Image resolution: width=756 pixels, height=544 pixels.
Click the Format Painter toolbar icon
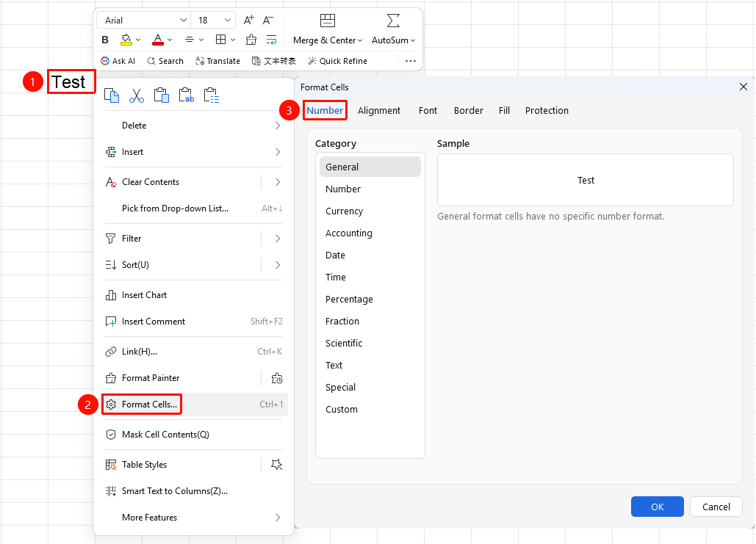click(251, 40)
